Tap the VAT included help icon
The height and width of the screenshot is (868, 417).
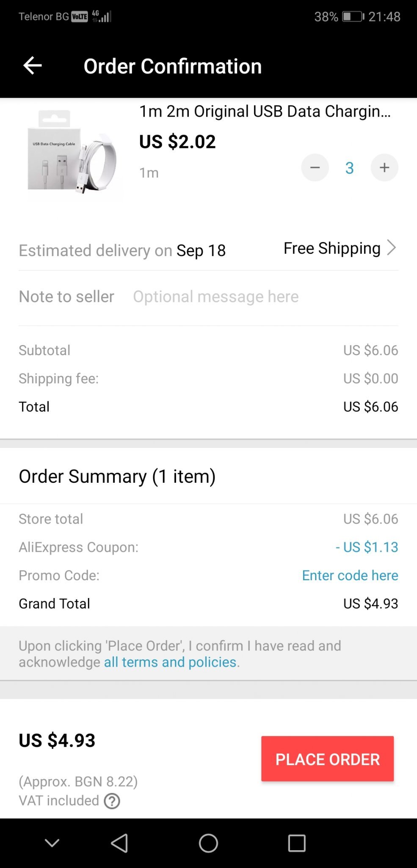tap(112, 801)
